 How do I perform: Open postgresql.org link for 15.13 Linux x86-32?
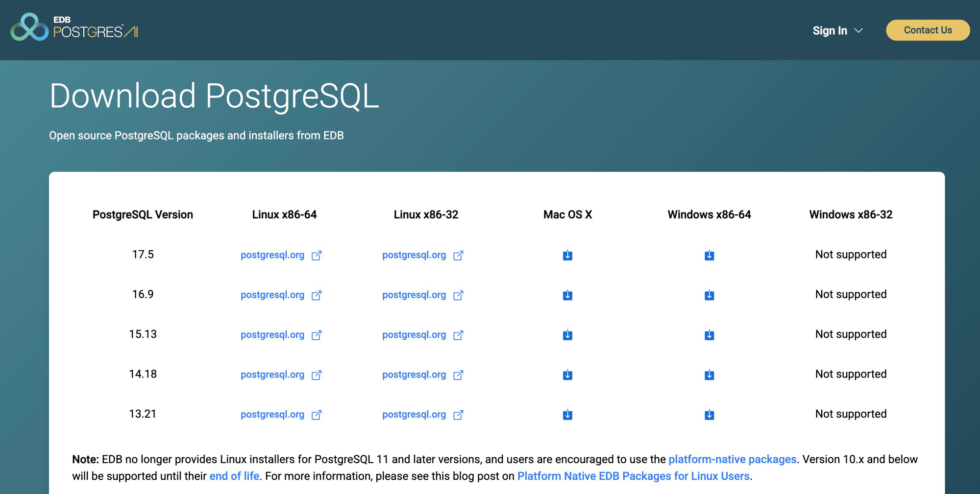click(x=422, y=335)
